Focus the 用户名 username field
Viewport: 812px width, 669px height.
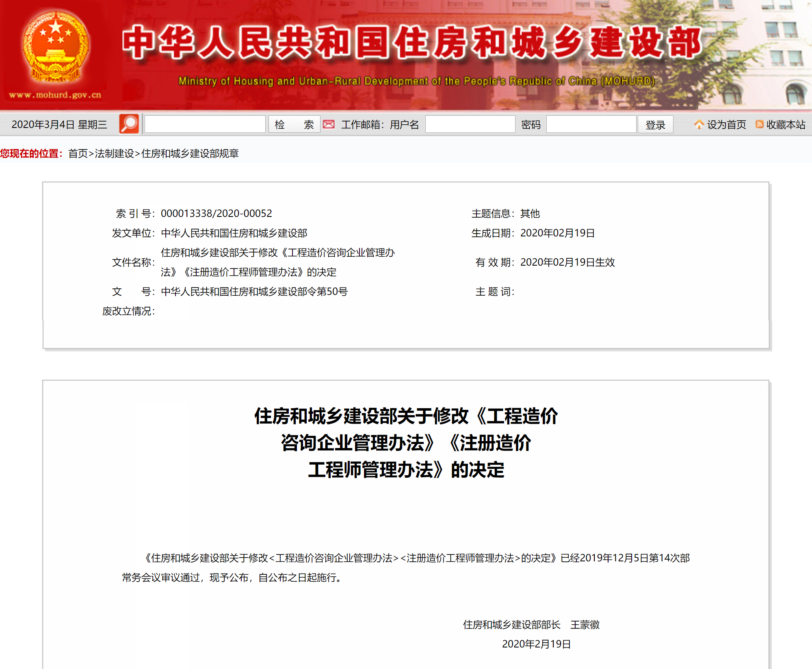(470, 124)
